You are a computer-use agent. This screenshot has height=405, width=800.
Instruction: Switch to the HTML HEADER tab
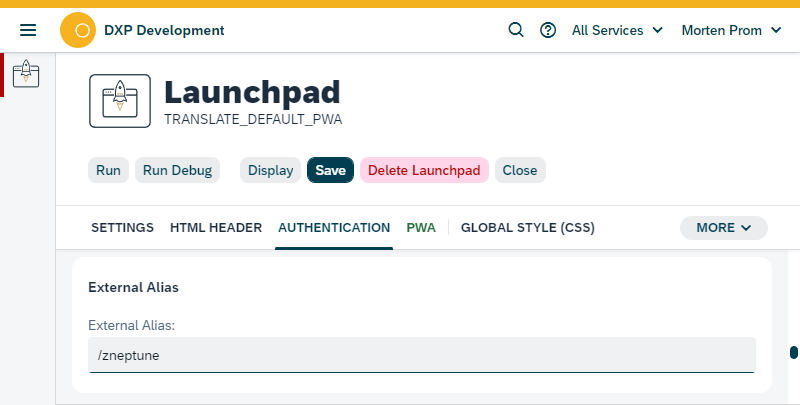point(216,227)
